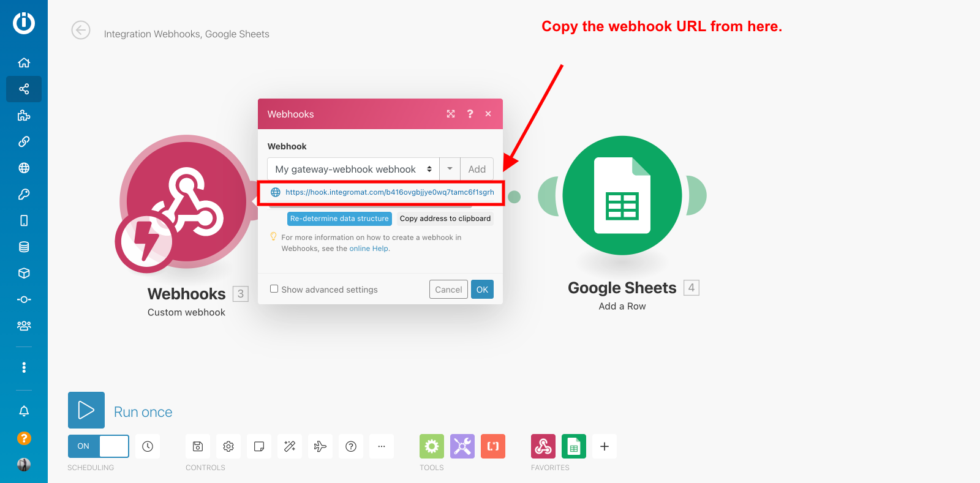This screenshot has width=980, height=483.
Task: Click the Add a Row label
Action: [x=622, y=306]
